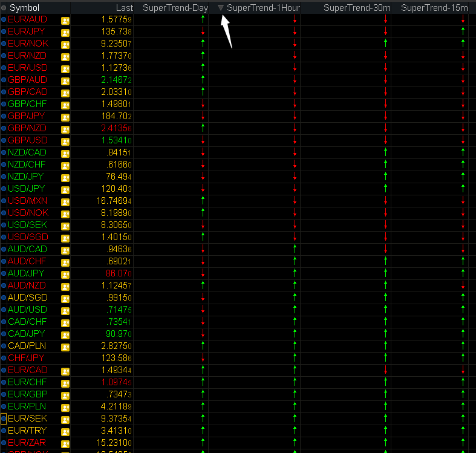The height and width of the screenshot is (453, 476).
Task: Click the yellow icon beside EUR/USD
Action: pos(65,69)
